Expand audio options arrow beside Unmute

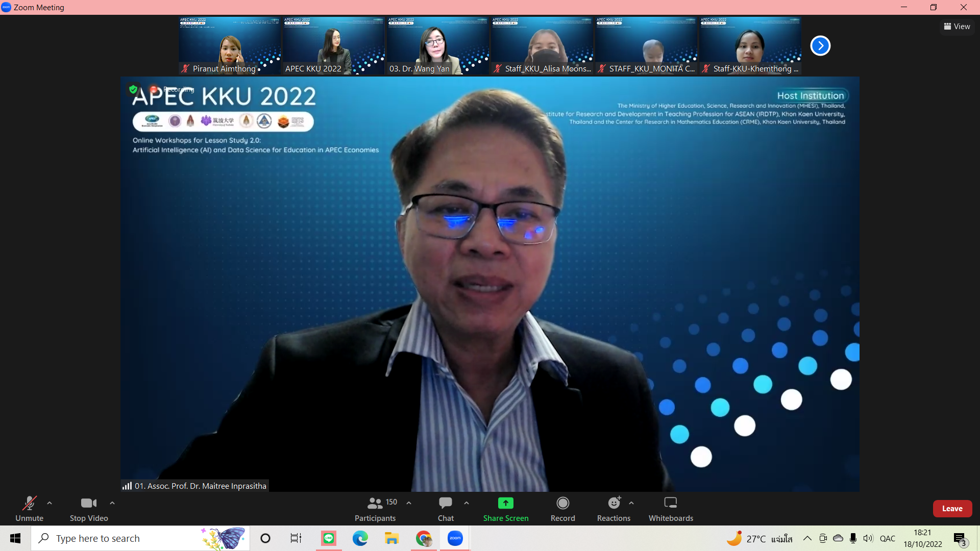point(50,503)
